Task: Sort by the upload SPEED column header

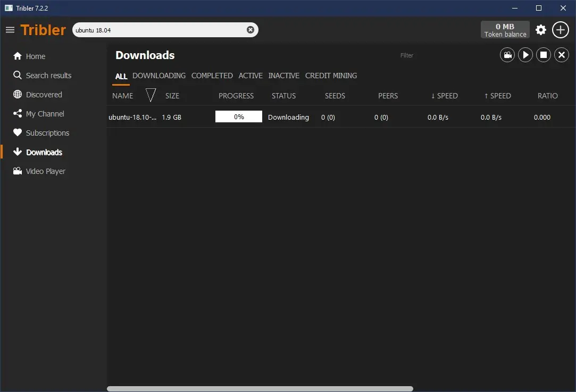Action: (497, 96)
